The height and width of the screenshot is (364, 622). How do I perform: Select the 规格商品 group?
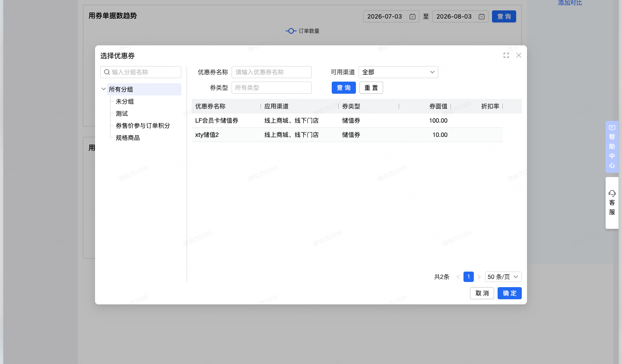128,138
